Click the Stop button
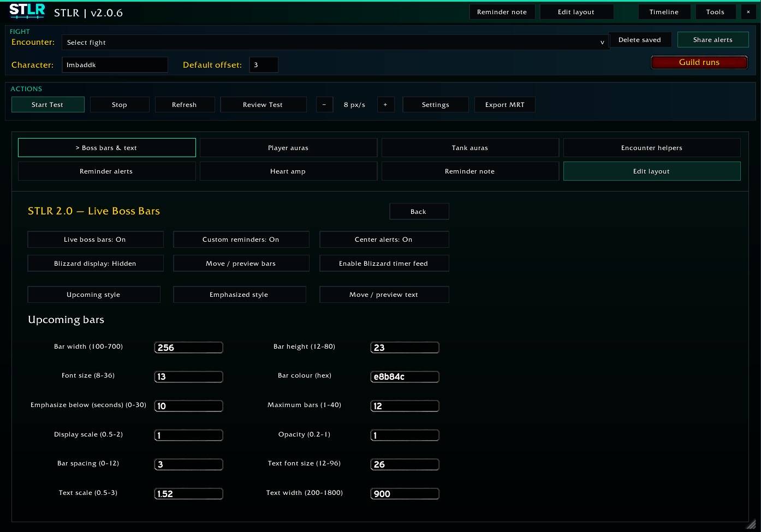This screenshot has height=532, width=761. 120,105
